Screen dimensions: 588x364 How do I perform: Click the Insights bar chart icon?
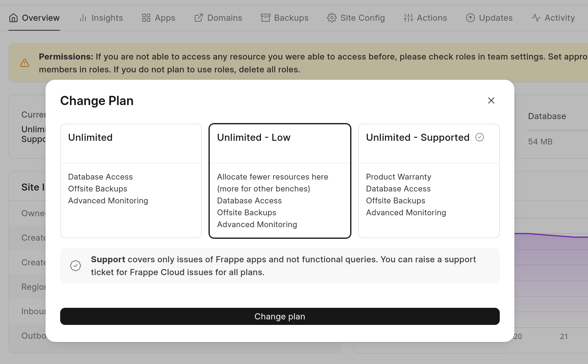coord(83,18)
